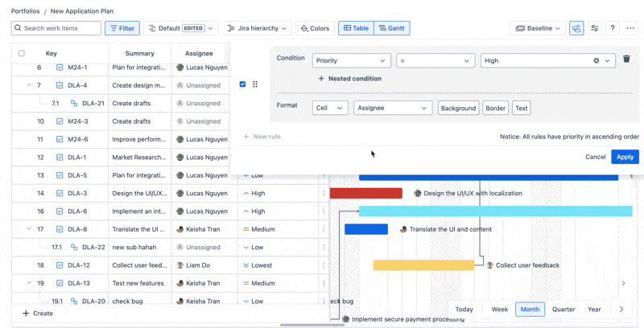Image resolution: width=644 pixels, height=328 pixels.
Task: Apply the color rule
Action: pyautogui.click(x=625, y=157)
